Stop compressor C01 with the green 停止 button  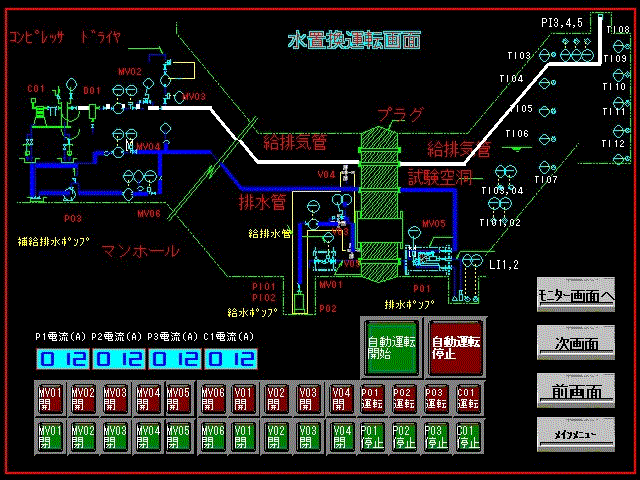tap(467, 436)
